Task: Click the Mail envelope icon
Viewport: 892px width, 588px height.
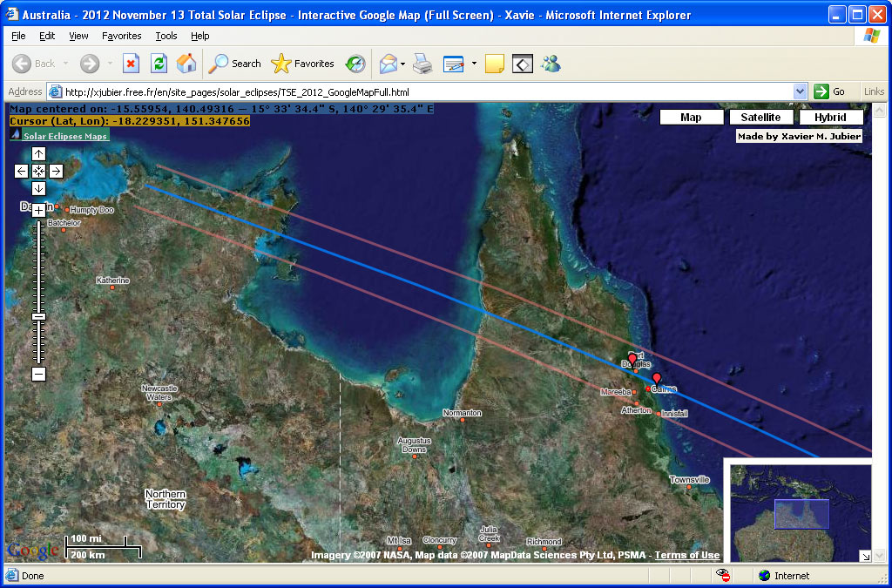Action: pyautogui.click(x=388, y=64)
